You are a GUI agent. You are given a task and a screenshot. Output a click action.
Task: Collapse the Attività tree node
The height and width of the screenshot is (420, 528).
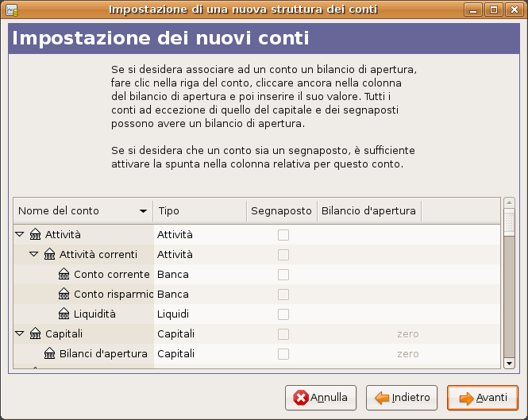[x=20, y=234]
